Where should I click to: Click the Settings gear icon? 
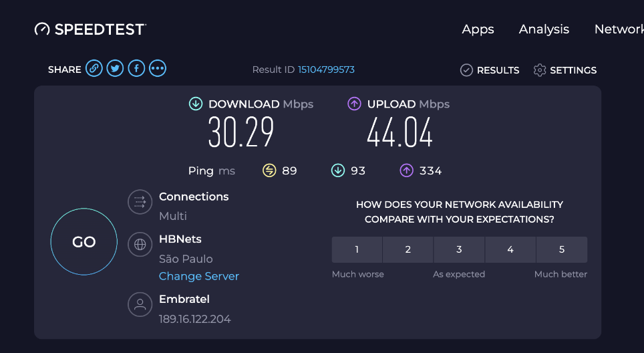[540, 70]
